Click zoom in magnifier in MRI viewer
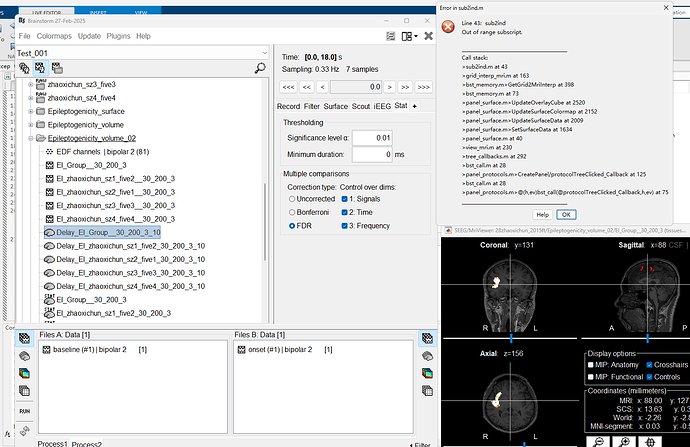This screenshot has width=690, height=447. tap(624, 442)
